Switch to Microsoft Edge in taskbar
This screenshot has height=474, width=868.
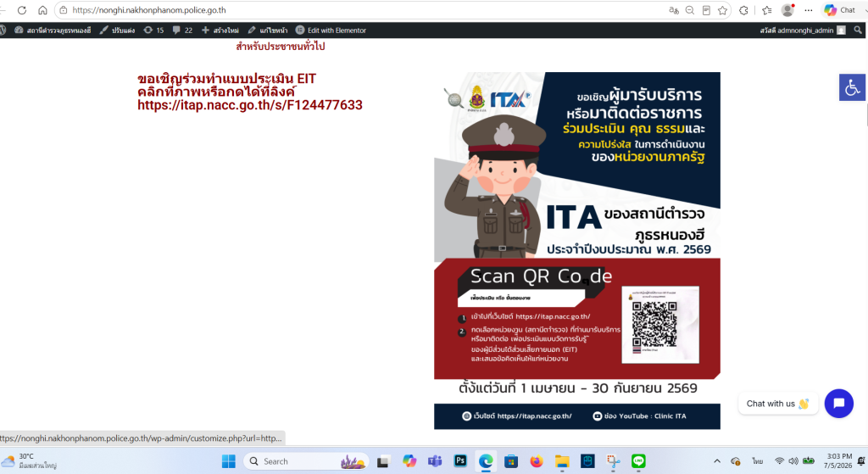[486, 460]
